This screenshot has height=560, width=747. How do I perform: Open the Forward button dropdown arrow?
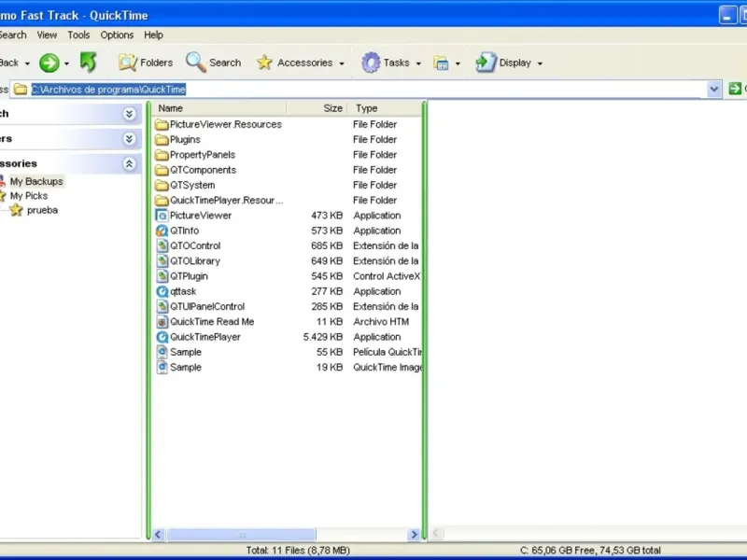(66, 63)
